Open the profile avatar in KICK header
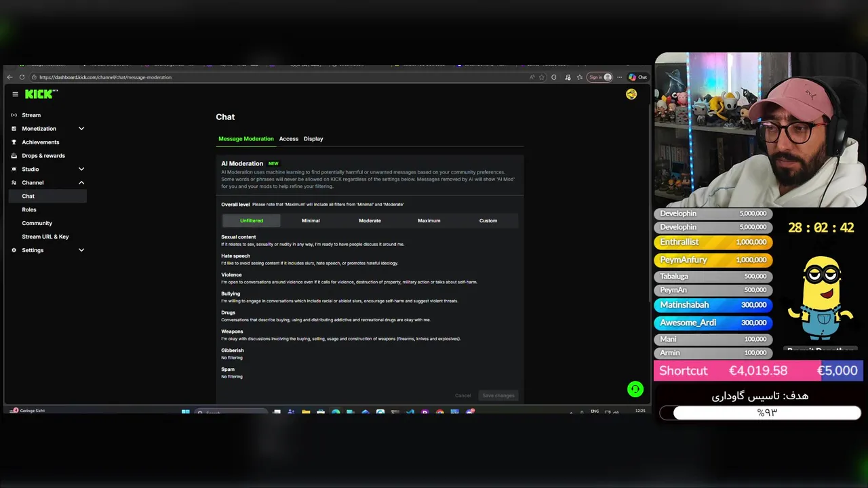This screenshot has height=488, width=868. pos(631,94)
